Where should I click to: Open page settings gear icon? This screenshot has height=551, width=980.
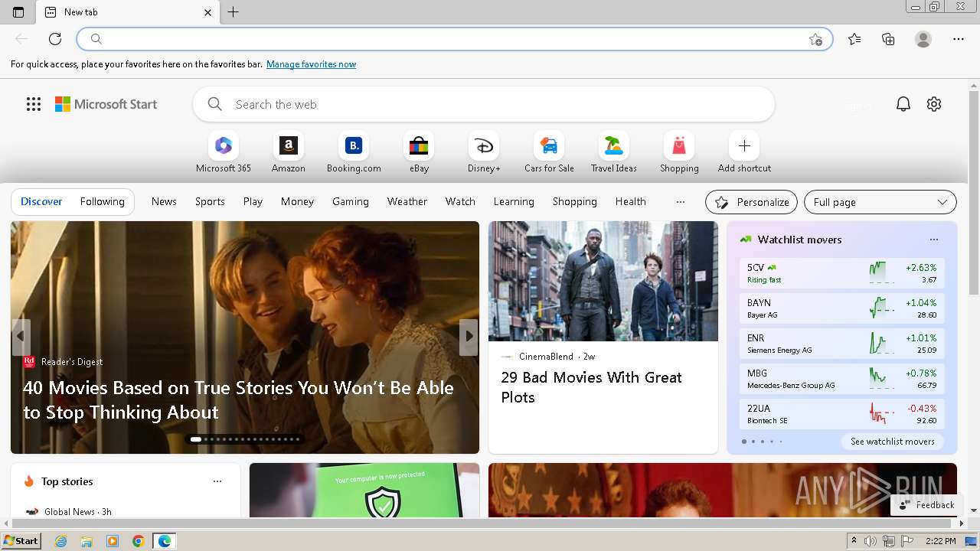[934, 104]
